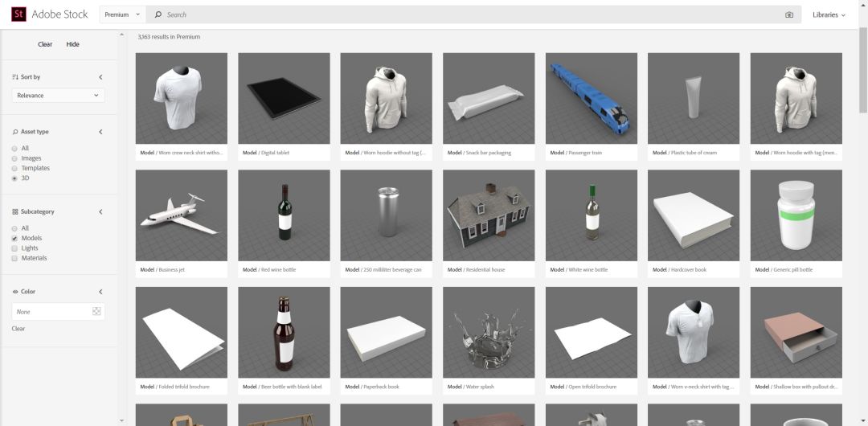Open the Premium search scope dropdown
The image size is (868, 426).
pos(121,14)
